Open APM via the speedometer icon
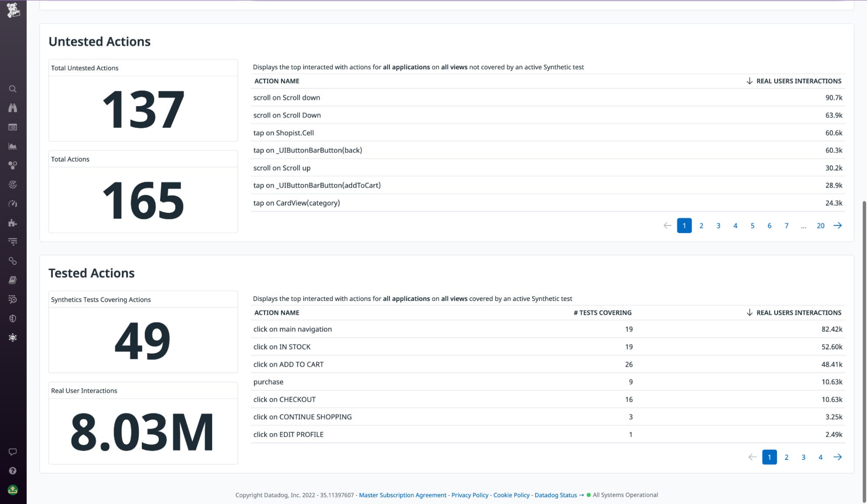Viewport: 867px width, 504px height. (x=13, y=204)
